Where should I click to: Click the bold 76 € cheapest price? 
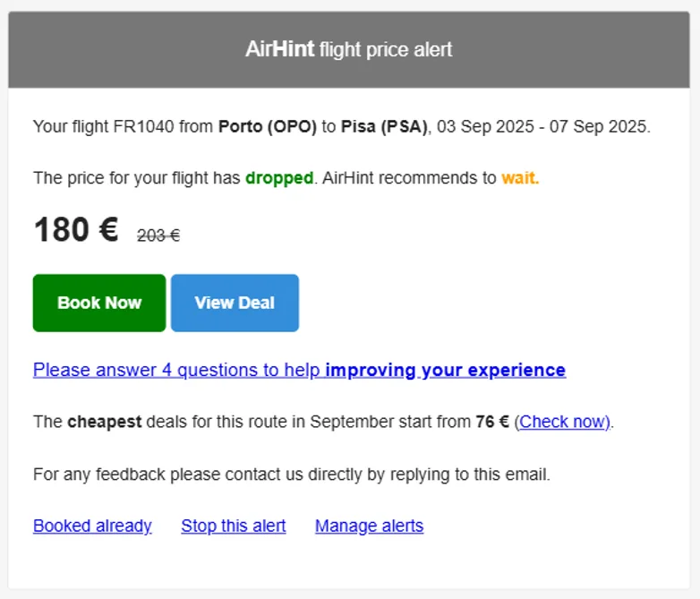[x=492, y=421]
